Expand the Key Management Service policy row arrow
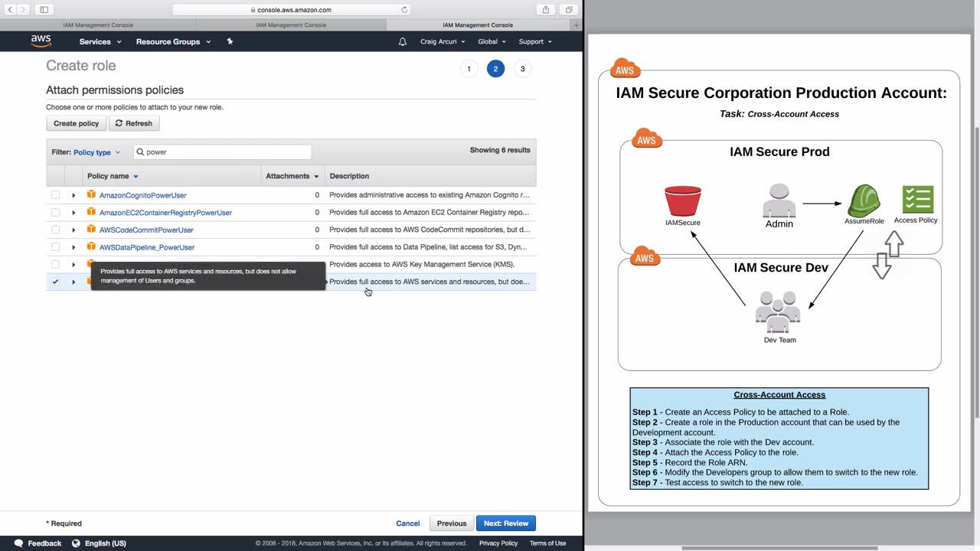The width and height of the screenshot is (980, 551). [x=73, y=265]
